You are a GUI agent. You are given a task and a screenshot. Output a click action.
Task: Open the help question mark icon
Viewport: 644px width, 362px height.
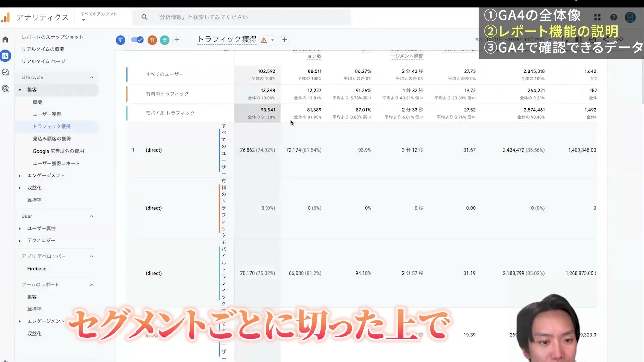click(614, 17)
